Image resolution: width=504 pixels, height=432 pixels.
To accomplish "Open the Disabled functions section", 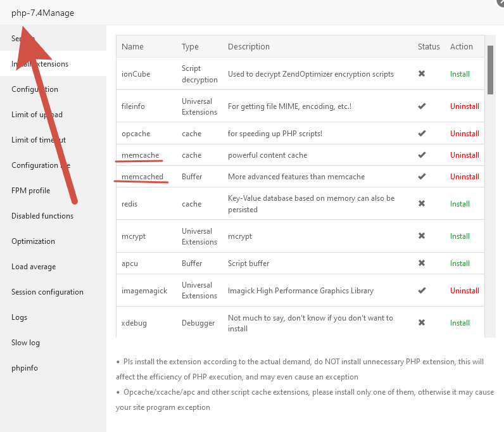I will click(x=42, y=216).
